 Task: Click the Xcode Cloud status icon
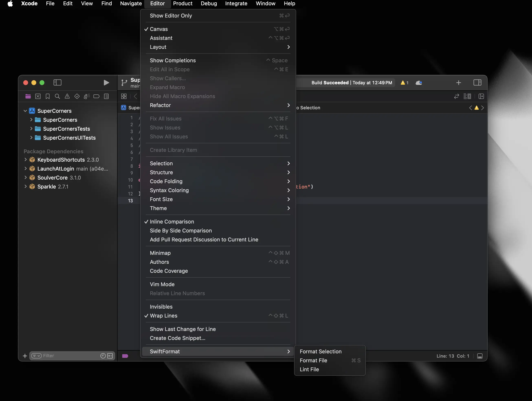coord(419,83)
